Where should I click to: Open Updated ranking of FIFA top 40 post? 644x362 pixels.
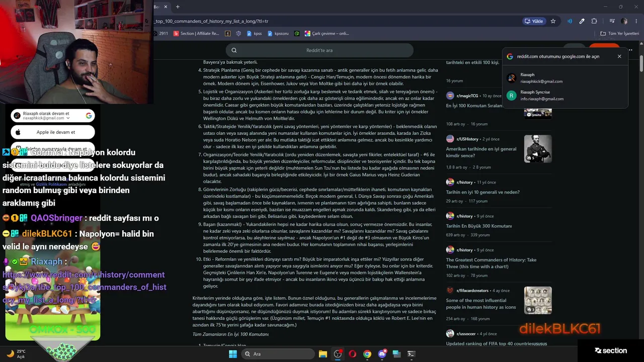pos(496,344)
